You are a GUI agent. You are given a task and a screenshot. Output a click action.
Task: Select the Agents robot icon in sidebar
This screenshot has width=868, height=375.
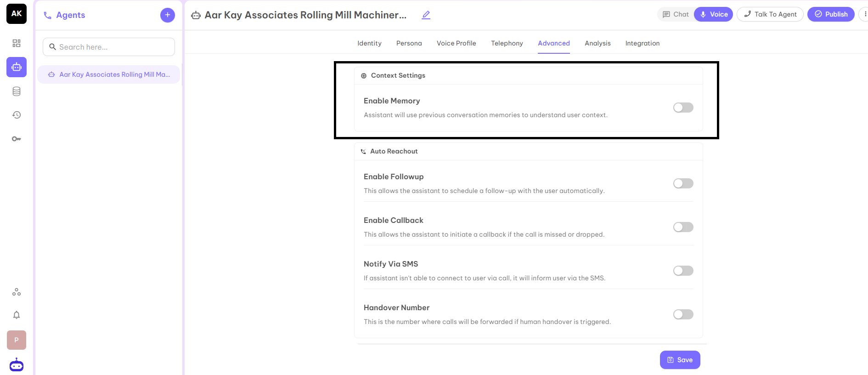coord(17,67)
